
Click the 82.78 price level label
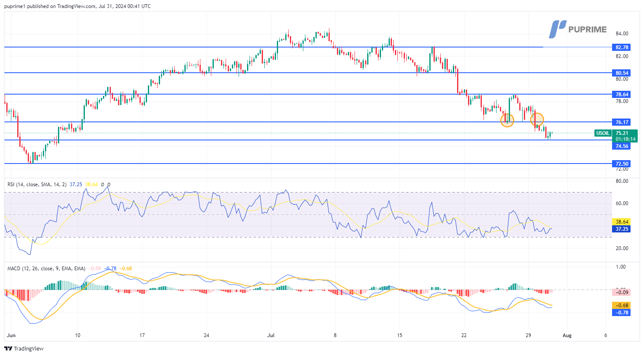click(622, 47)
